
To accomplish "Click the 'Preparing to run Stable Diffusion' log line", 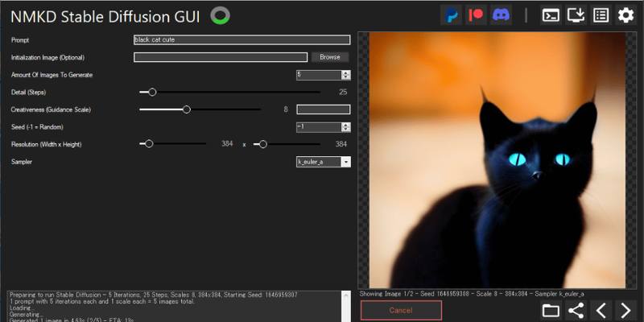I will 153,295.
